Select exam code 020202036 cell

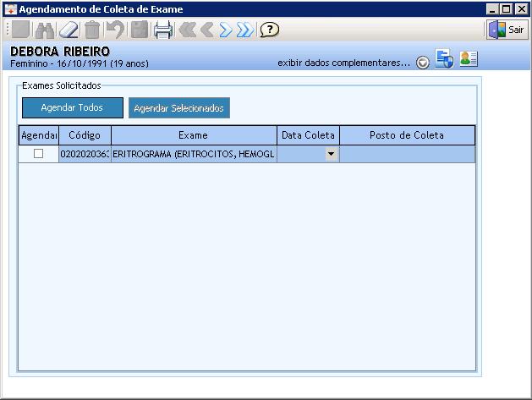(x=85, y=154)
